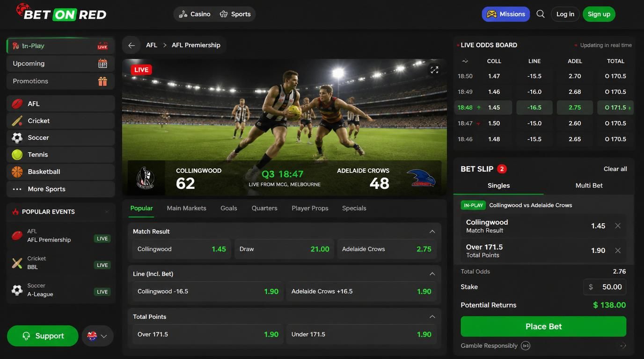
Task: Select the Singles bet slip tab
Action: 498,186
